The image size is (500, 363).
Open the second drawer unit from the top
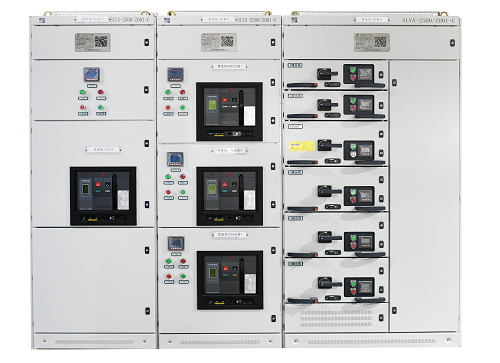tap(336, 105)
